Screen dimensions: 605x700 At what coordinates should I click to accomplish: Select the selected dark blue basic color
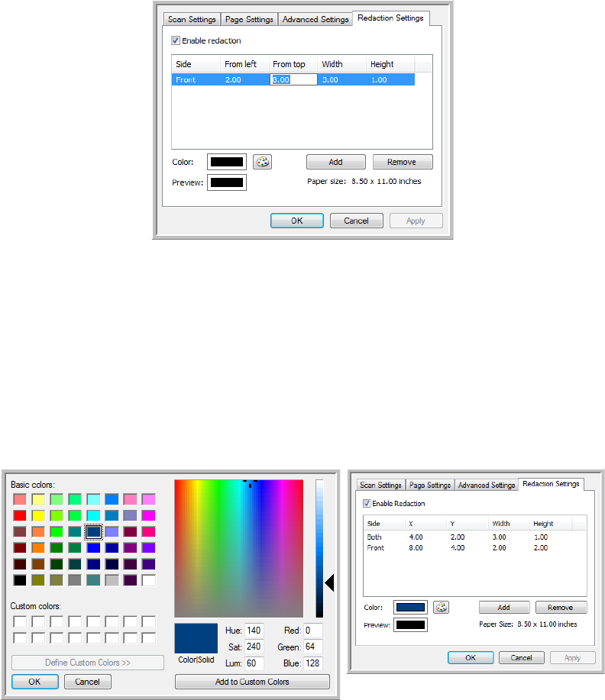click(93, 531)
